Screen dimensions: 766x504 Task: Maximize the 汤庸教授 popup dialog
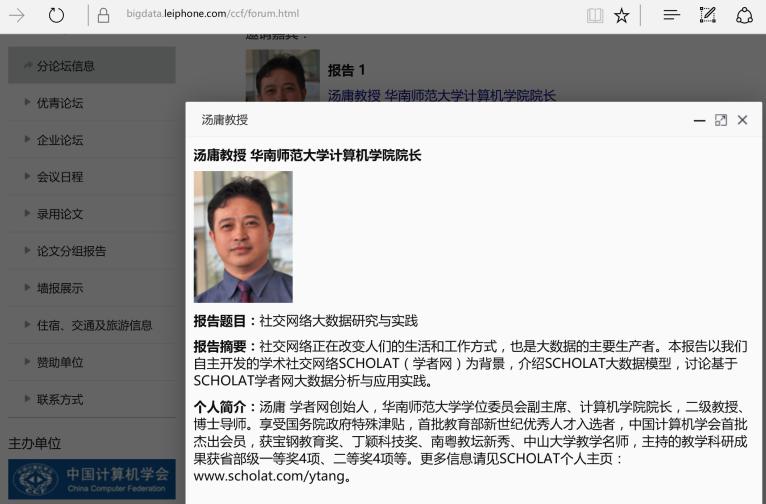721,120
